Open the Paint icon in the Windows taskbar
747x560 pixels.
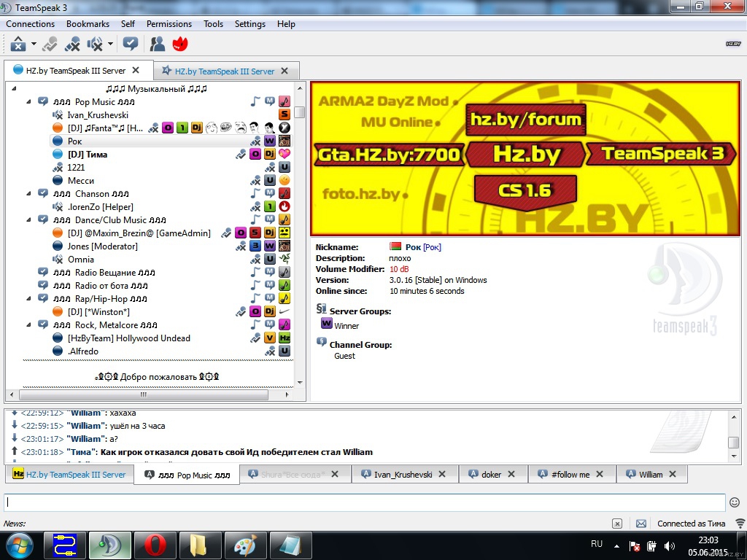[x=245, y=545]
